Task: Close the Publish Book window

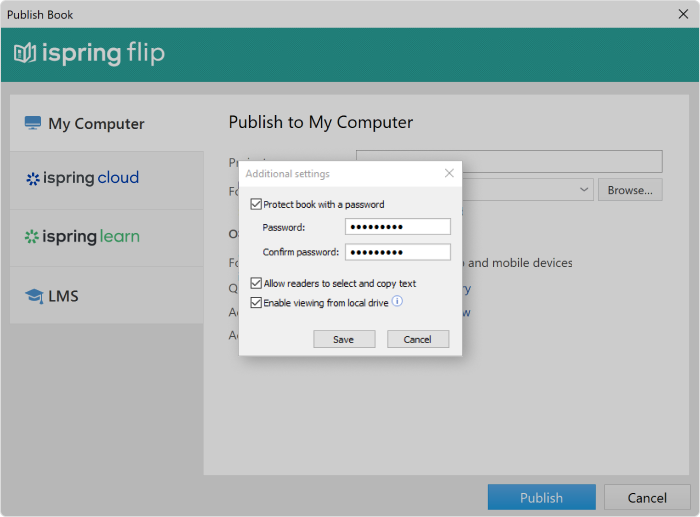Action: (683, 14)
